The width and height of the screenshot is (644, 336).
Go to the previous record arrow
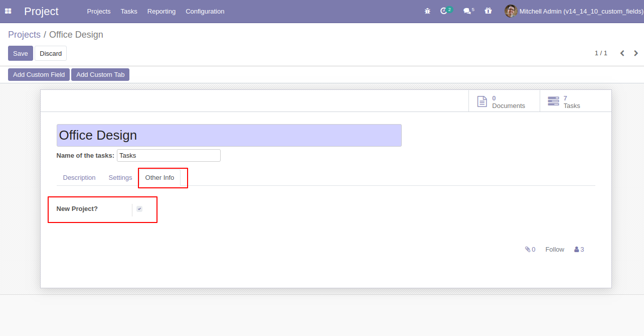[x=622, y=53]
